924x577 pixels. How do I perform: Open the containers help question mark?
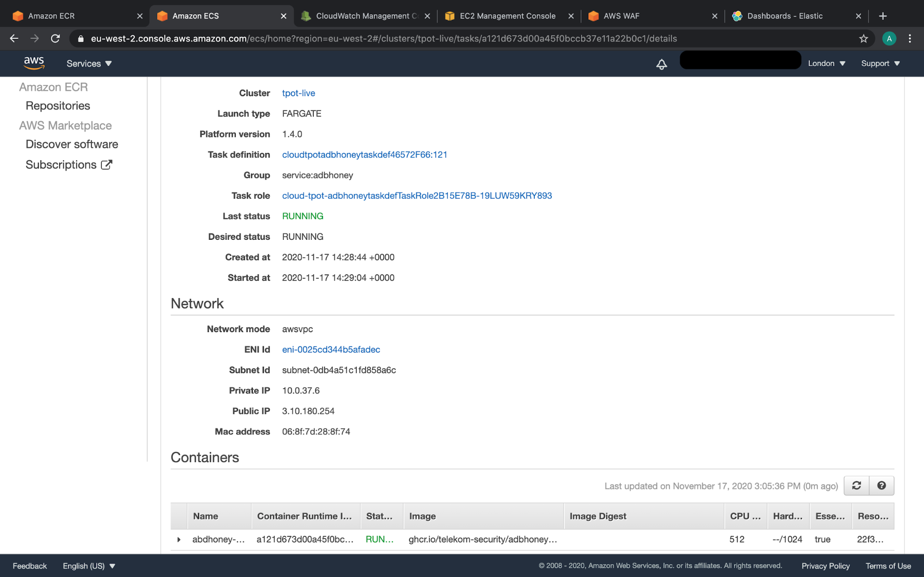click(x=881, y=486)
